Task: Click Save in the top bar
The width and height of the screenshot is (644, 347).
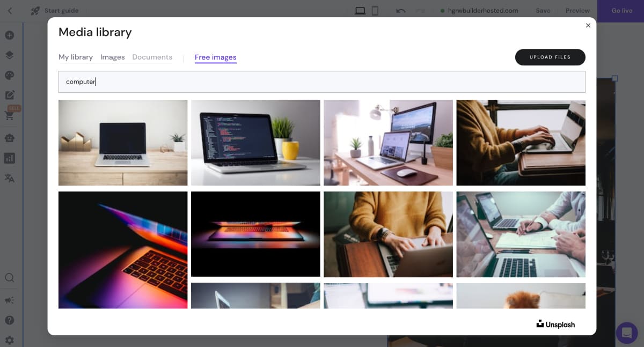Action: click(543, 11)
